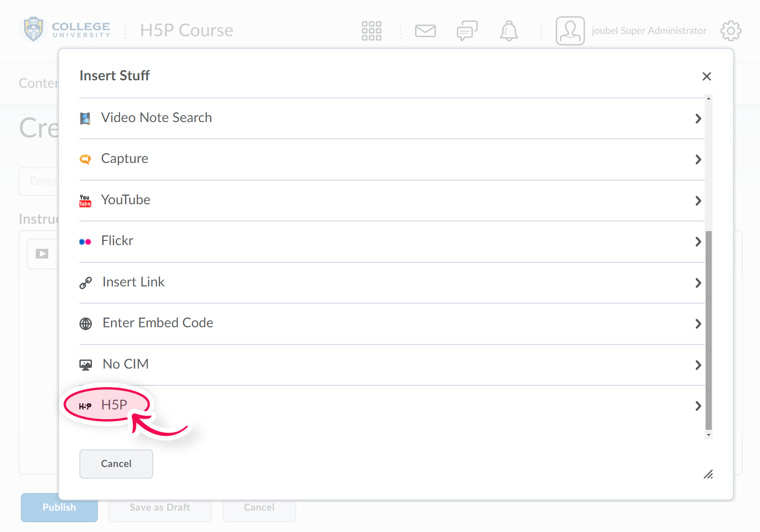Screen dimensions: 760x532
Task: Expand the Enter Embed Code chevron
Action: point(698,324)
